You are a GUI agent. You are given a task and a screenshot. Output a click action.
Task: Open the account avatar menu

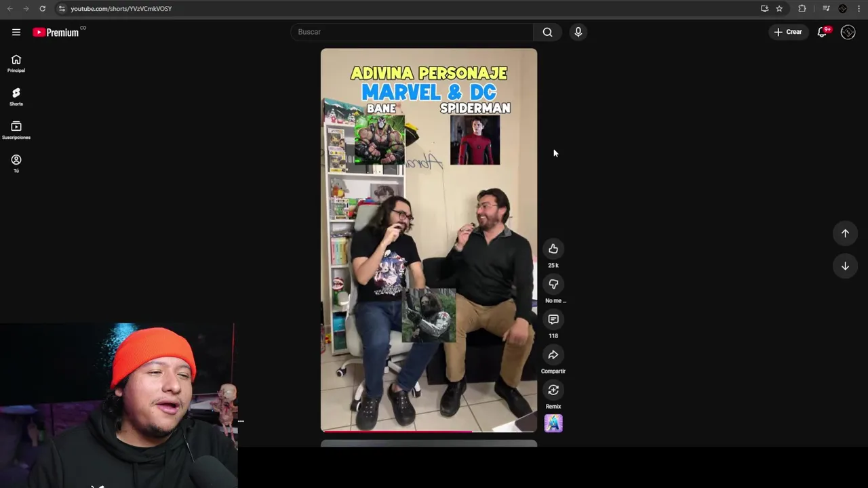pos(848,32)
